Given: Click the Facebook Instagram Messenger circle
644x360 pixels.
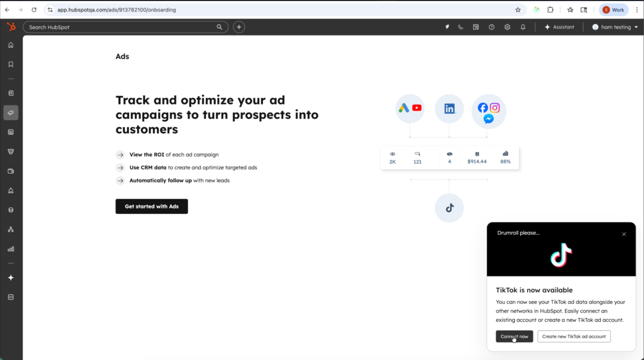Looking at the screenshot, I should click(x=489, y=112).
